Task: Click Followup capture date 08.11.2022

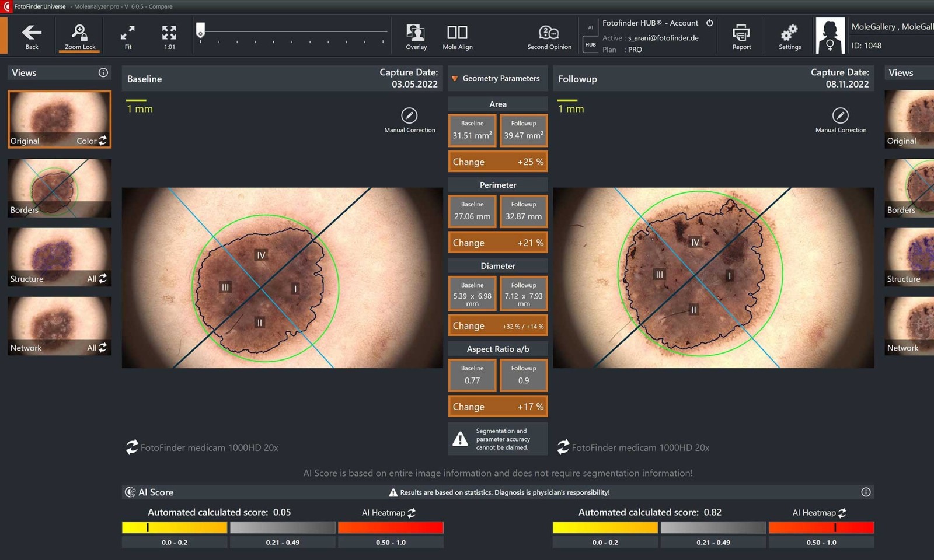Action: tap(847, 84)
